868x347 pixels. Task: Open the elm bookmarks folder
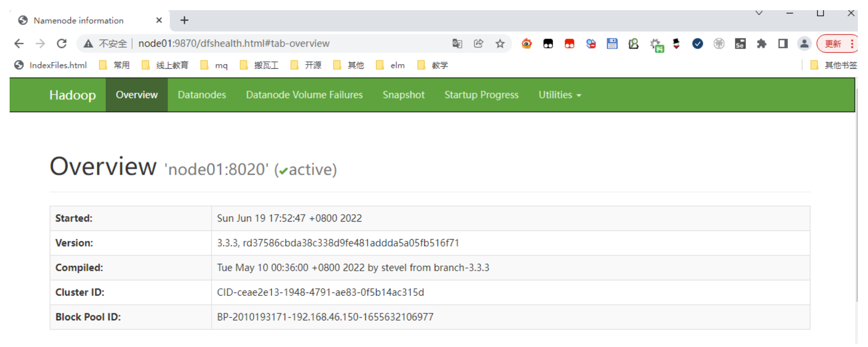(x=390, y=65)
